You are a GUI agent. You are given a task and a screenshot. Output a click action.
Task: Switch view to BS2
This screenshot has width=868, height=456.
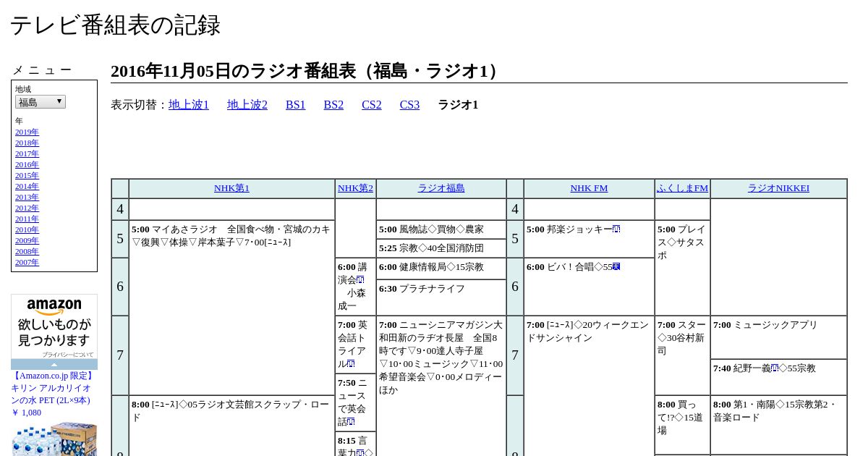pos(333,105)
